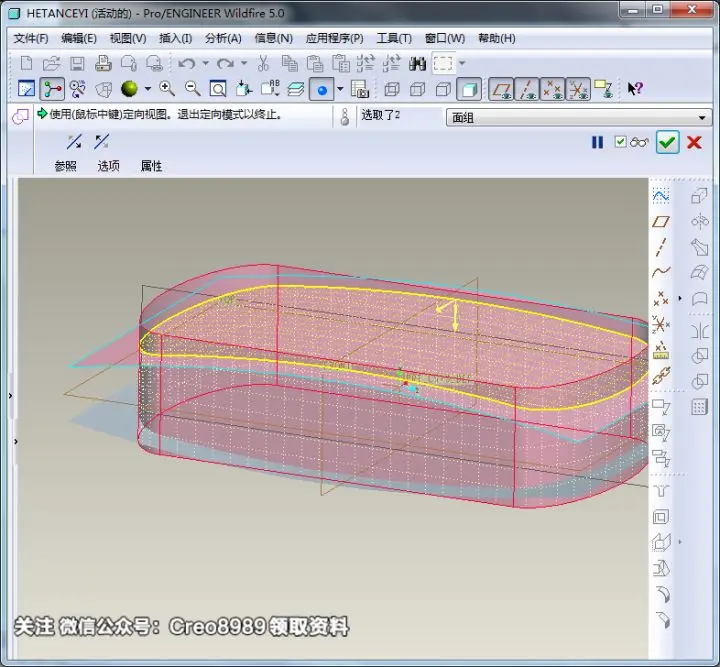Click the datum plane tool in sidebar
Image resolution: width=720 pixels, height=667 pixels.
(661, 222)
